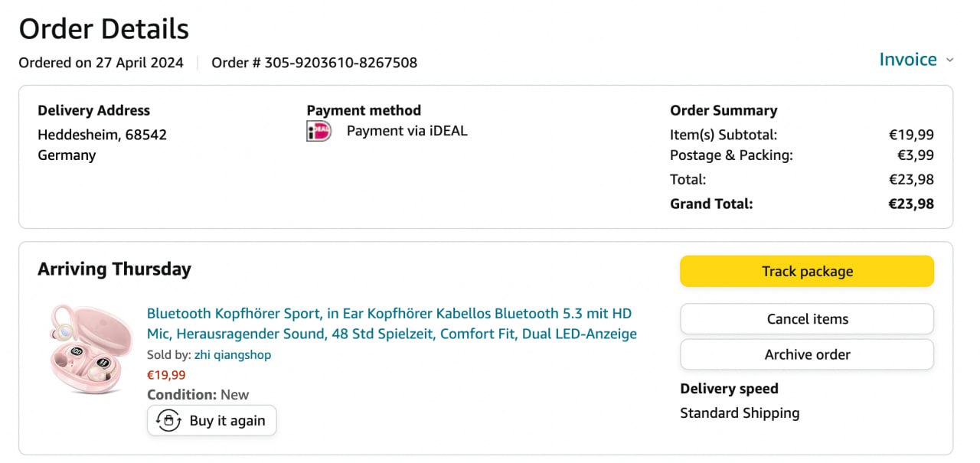The width and height of the screenshot is (980, 463).
Task: Expand the Invoice dropdown chevron
Action: [x=950, y=60]
